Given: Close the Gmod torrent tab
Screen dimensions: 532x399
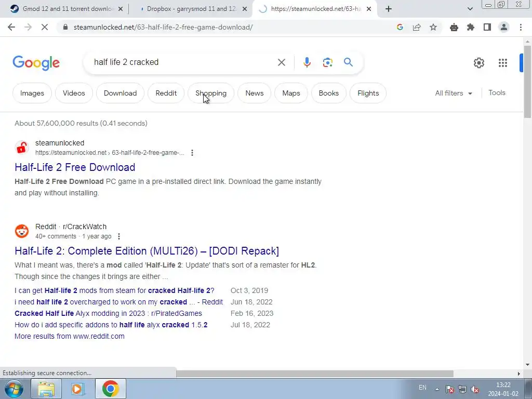Looking at the screenshot, I should 121,9.
